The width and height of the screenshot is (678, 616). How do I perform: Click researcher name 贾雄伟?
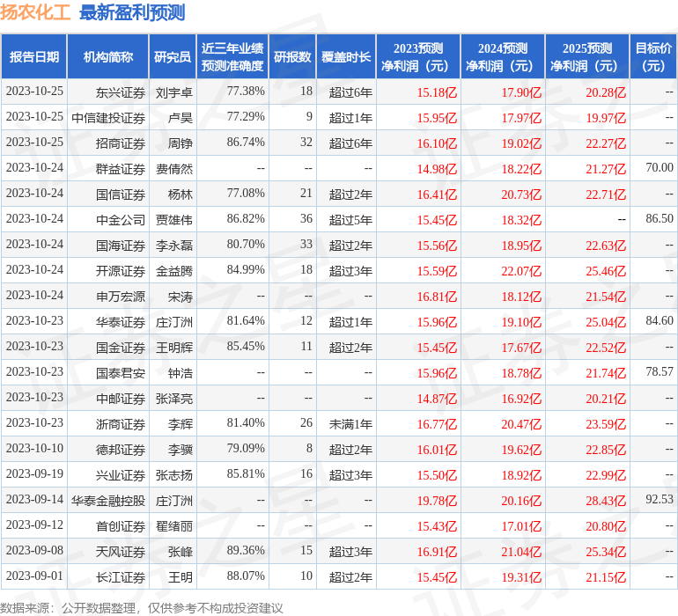point(174,220)
